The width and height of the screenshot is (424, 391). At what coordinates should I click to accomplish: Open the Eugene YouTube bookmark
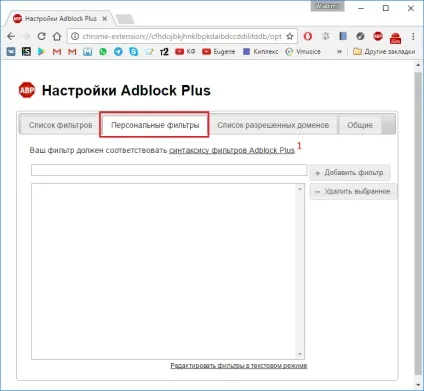(x=218, y=52)
